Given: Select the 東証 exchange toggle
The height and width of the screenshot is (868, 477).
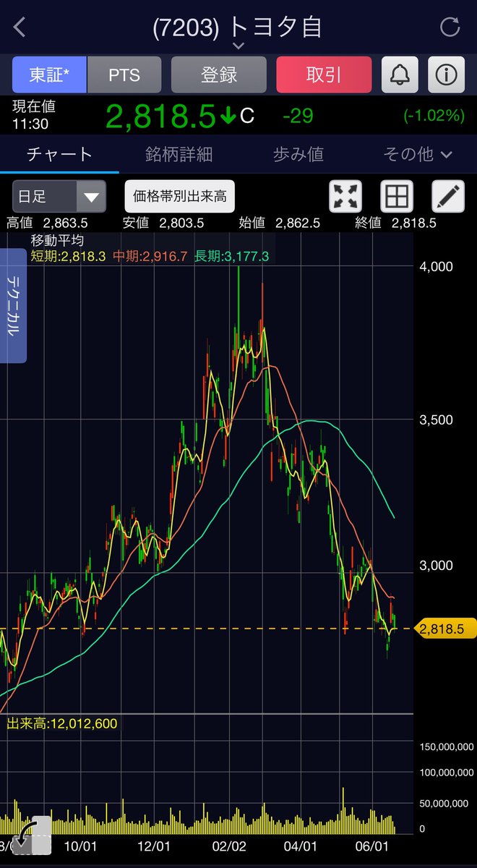Looking at the screenshot, I should tap(50, 75).
